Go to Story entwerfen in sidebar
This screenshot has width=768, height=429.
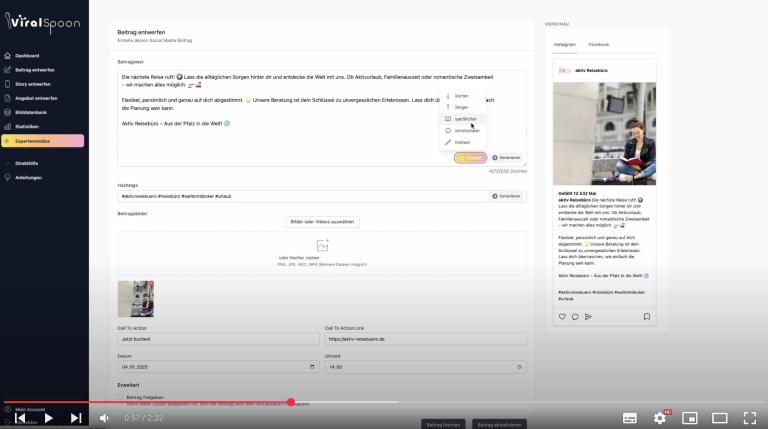[33, 84]
